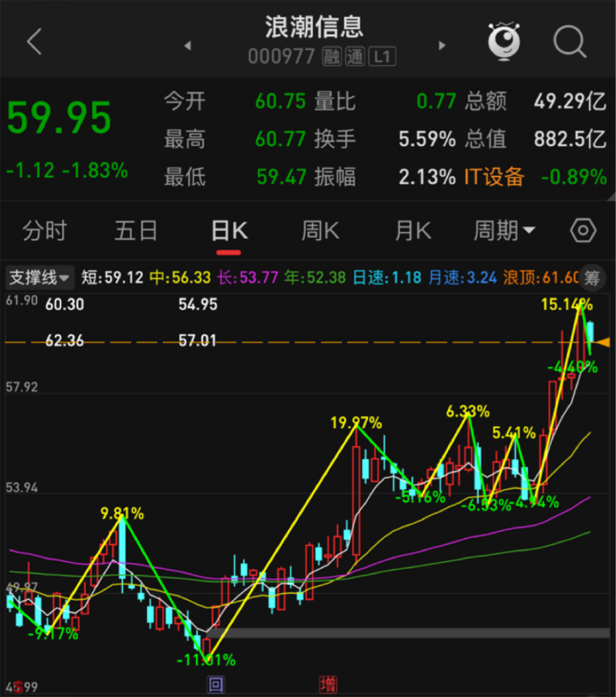The height and width of the screenshot is (697, 616).
Task: Tap the 增 marker on chart bottom
Action: coord(328,685)
